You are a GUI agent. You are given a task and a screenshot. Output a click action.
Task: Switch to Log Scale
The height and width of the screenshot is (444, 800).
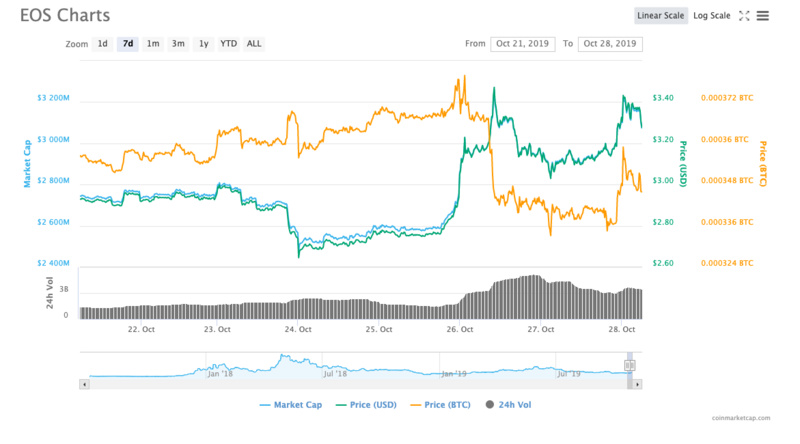point(711,16)
